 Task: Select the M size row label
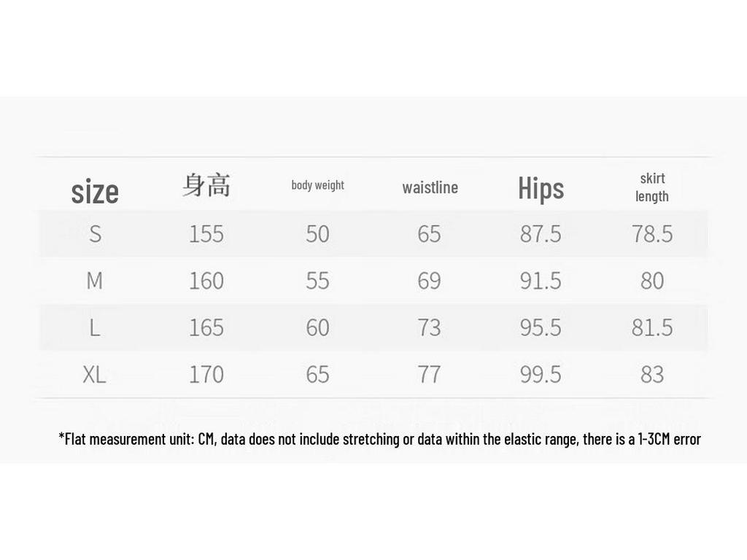click(x=95, y=281)
